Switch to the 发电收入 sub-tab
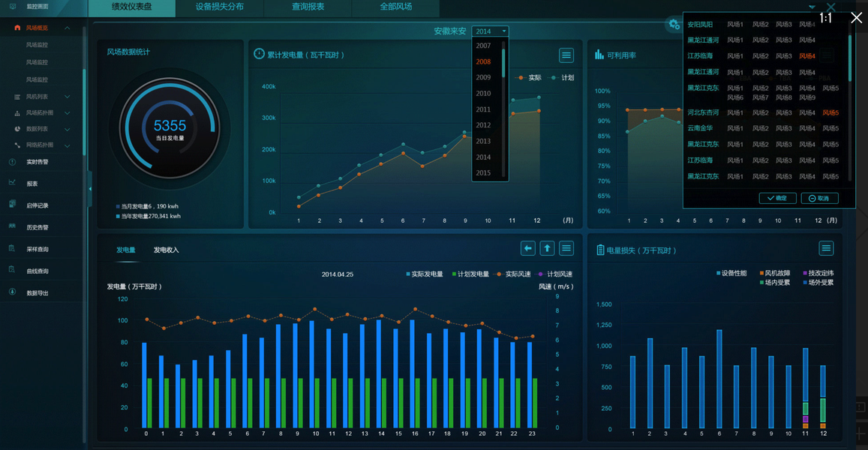This screenshot has width=868, height=450. click(x=166, y=250)
